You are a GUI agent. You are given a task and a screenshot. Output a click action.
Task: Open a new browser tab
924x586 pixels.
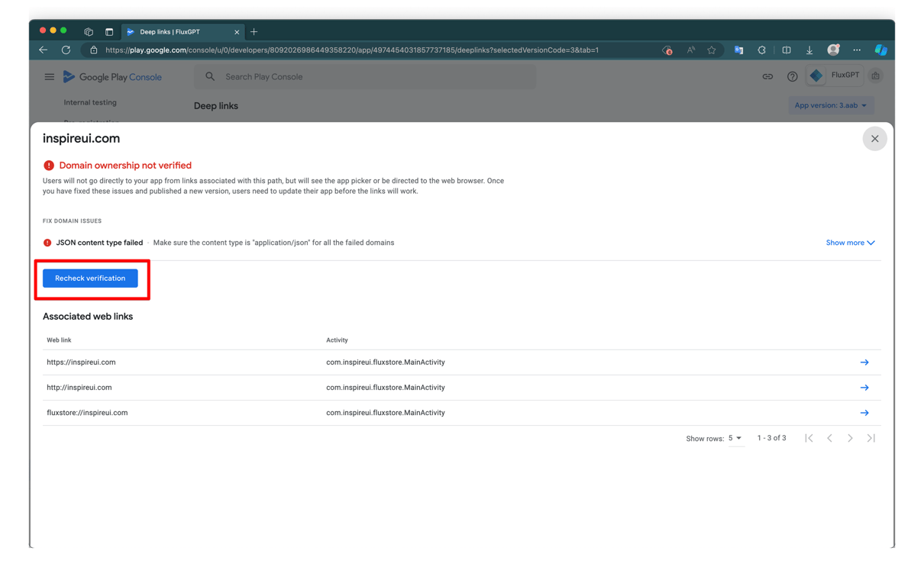[x=254, y=32]
